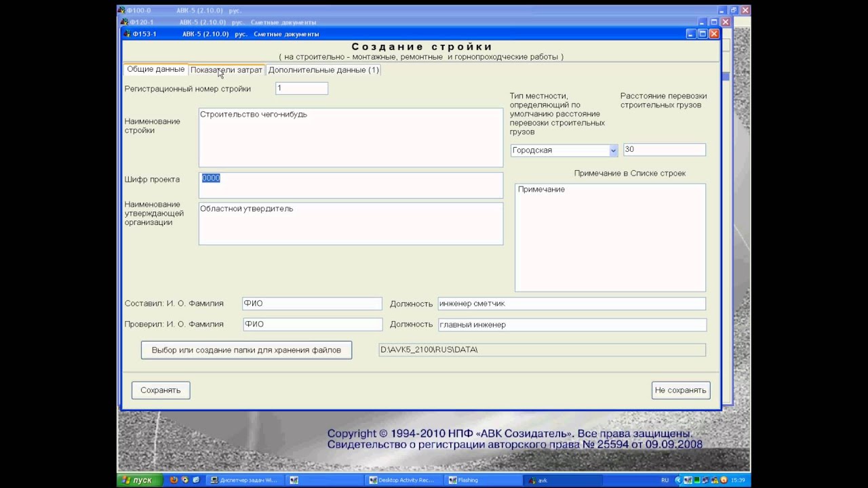Click the Ф100-0 window title bar icon
Viewport: 868px width, 488px height.
click(x=121, y=11)
